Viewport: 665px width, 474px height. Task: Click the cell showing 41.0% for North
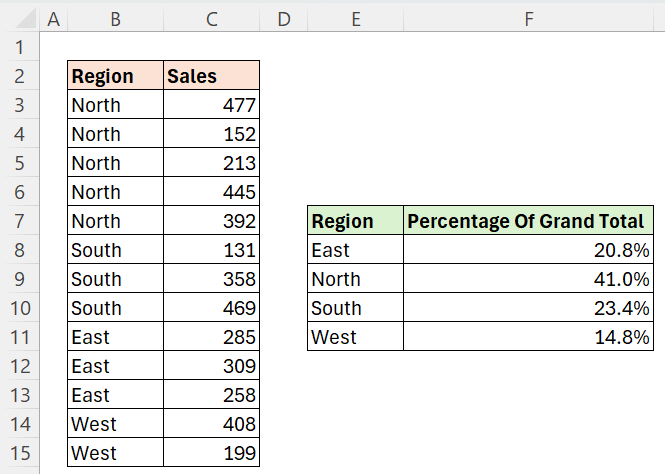tap(528, 279)
